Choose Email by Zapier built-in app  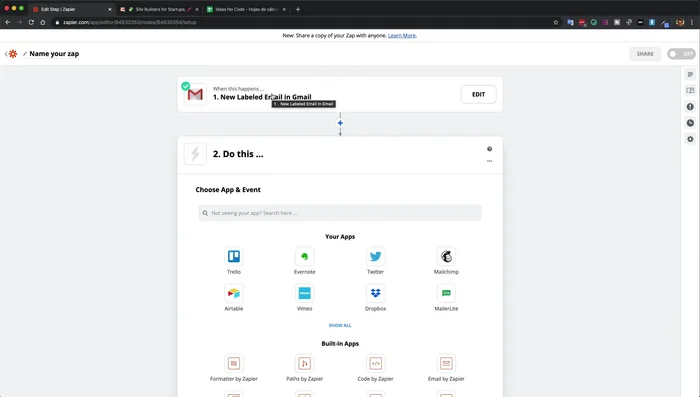[446, 364]
